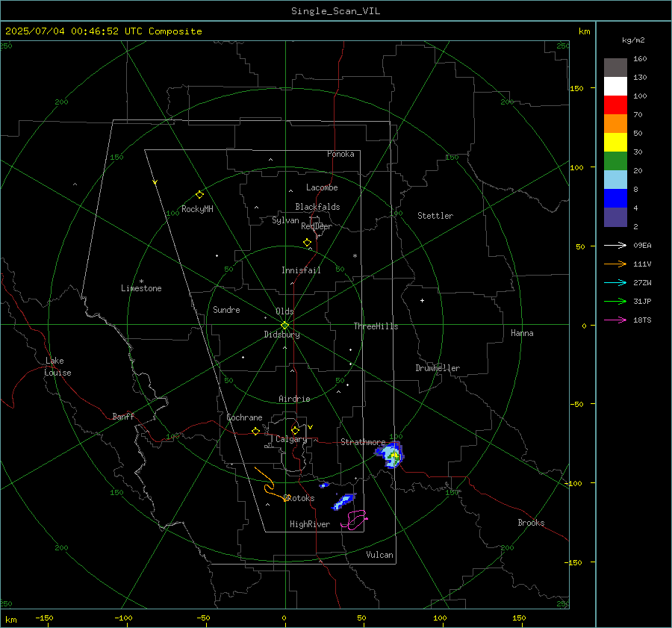The width and height of the screenshot is (672, 628).
Task: Click the storm cell east of Strathmore
Action: [390, 456]
